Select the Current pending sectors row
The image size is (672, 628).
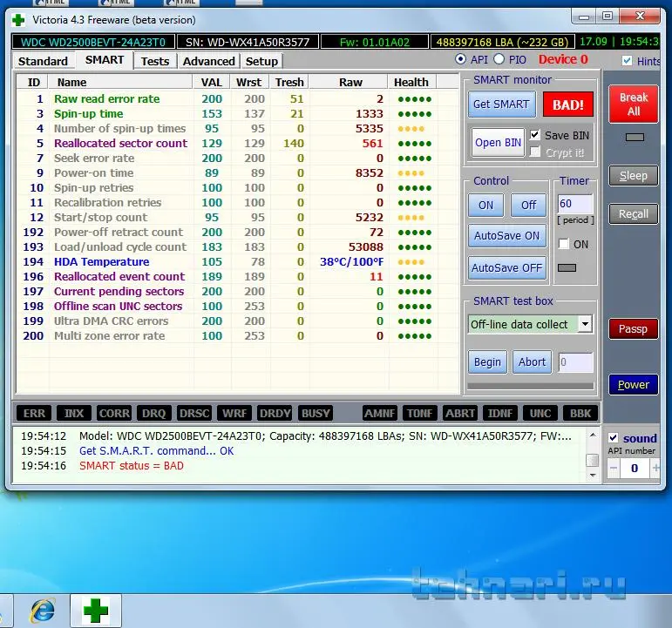237,291
